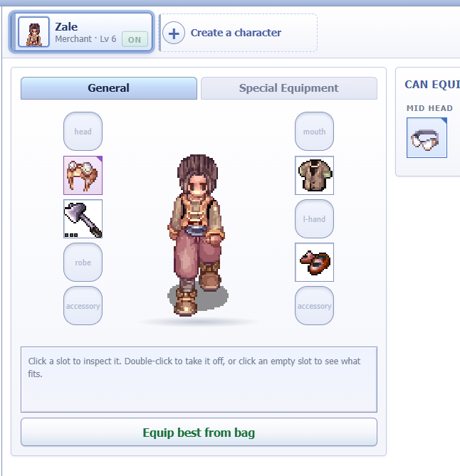Click the Create a character text
Image resolution: width=460 pixels, height=476 pixels.
click(236, 33)
